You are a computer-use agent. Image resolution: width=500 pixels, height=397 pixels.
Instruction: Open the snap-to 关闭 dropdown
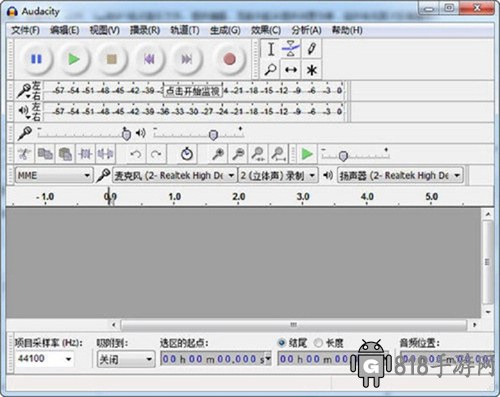point(126,359)
